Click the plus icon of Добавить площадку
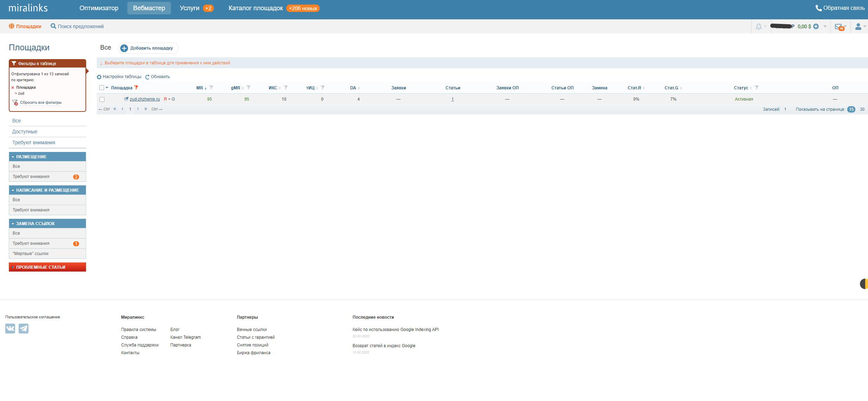This screenshot has height=401, width=868. pos(124,48)
